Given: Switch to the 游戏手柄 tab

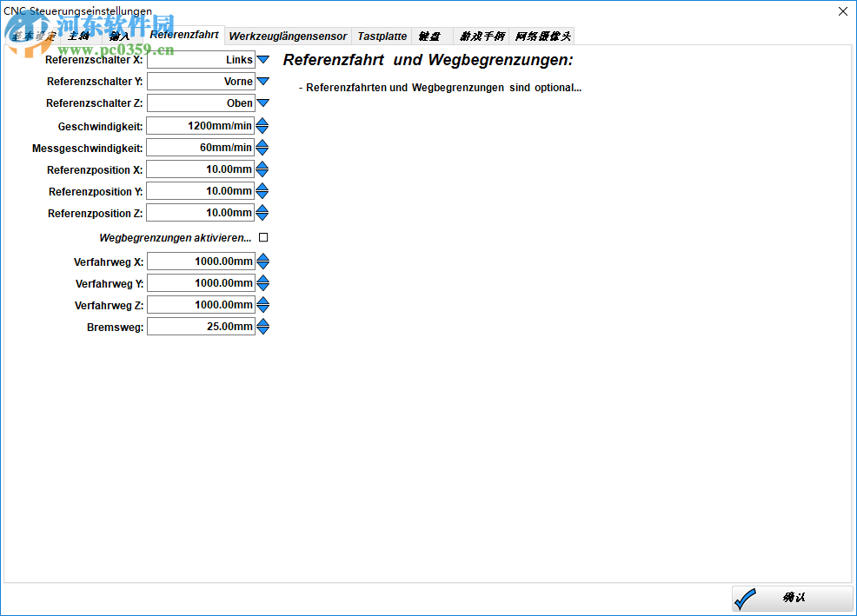Looking at the screenshot, I should (x=482, y=36).
